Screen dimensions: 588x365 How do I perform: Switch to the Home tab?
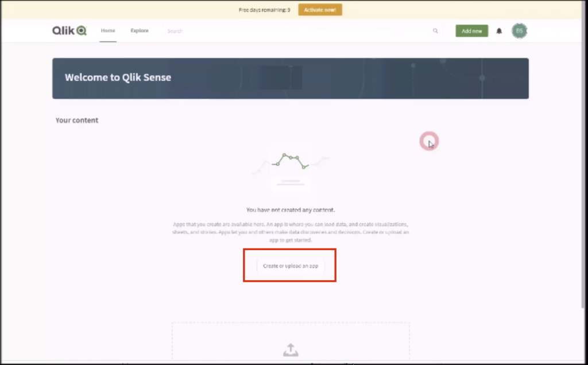pyautogui.click(x=108, y=31)
